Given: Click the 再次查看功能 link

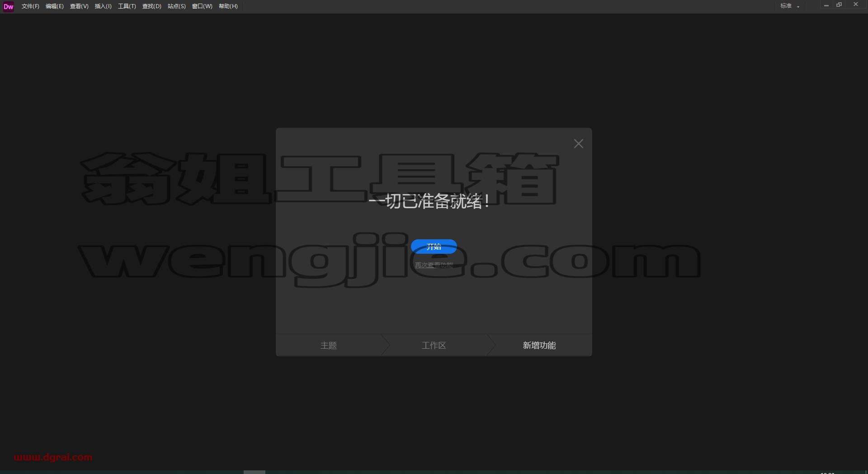Looking at the screenshot, I should [434, 265].
